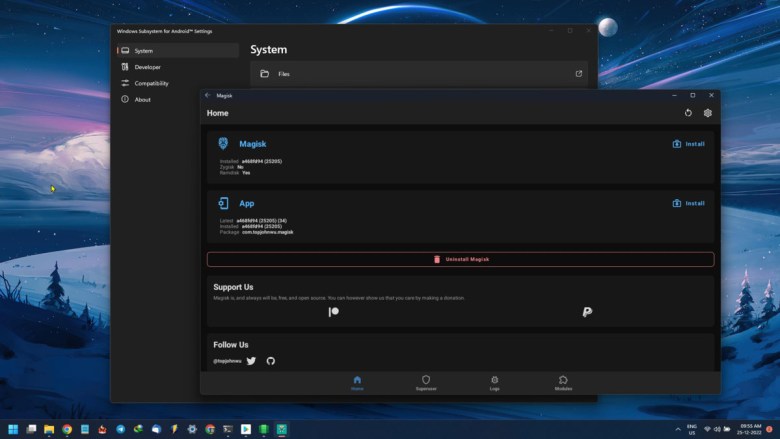
Task: Click the external-open icon on Files row
Action: coord(579,74)
